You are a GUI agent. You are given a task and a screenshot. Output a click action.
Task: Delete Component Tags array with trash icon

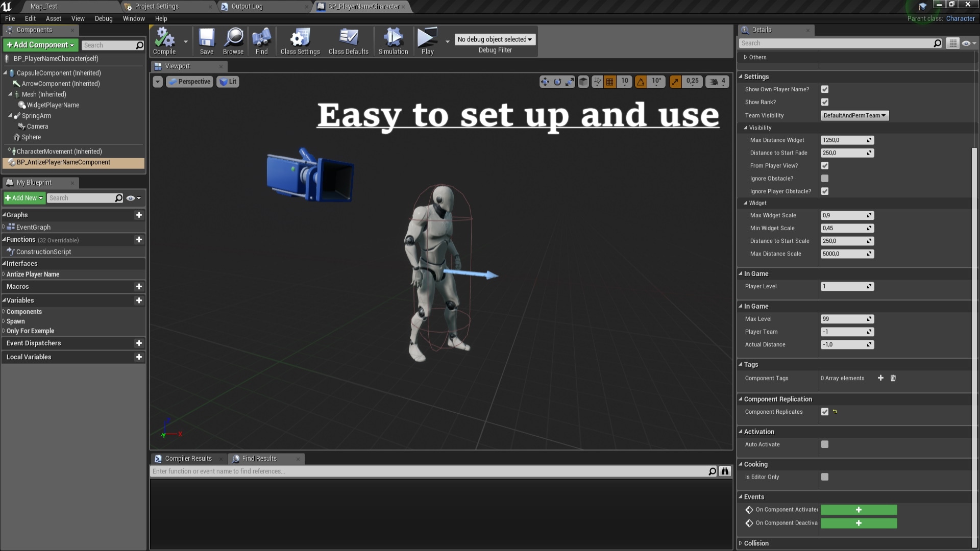[893, 378]
